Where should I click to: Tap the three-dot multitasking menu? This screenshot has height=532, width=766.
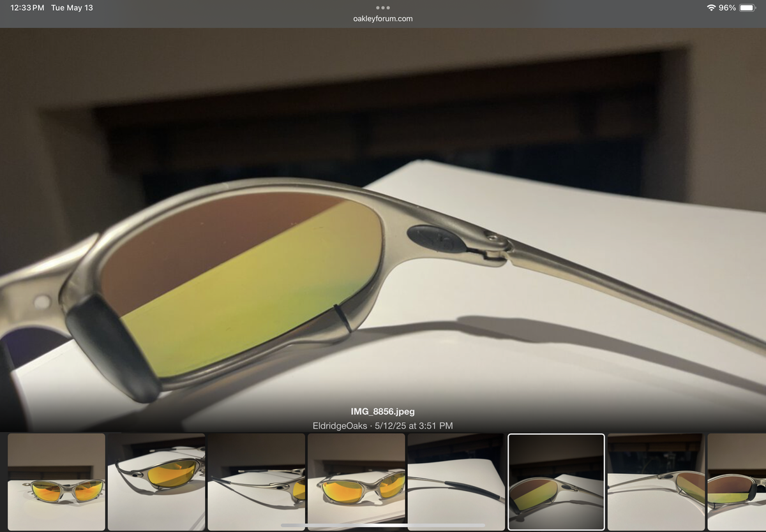[383, 8]
